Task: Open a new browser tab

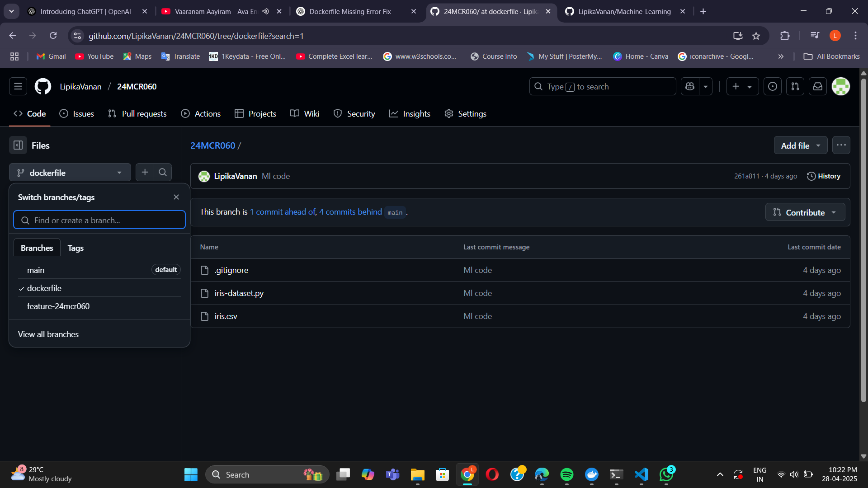Action: pos(703,11)
